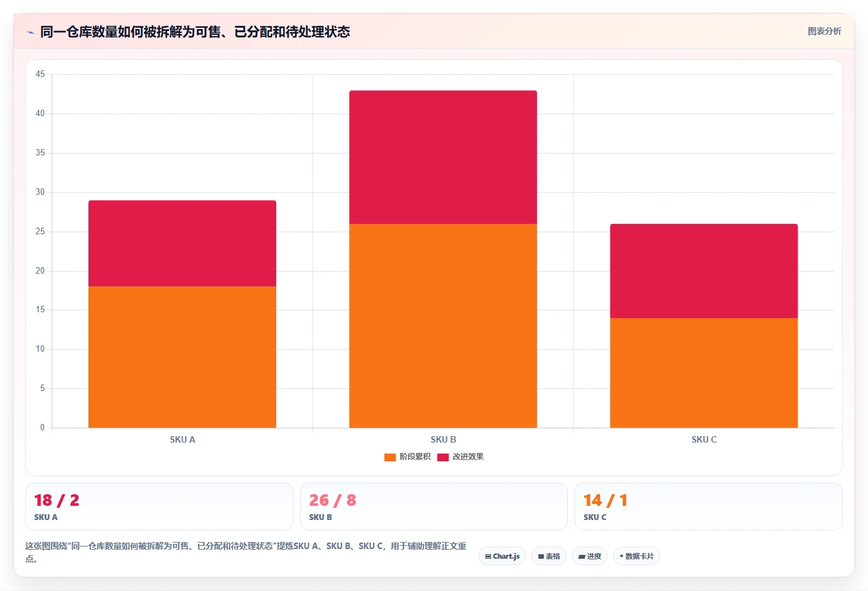
Task: Click the SKU C label in the data card
Action: (595, 517)
